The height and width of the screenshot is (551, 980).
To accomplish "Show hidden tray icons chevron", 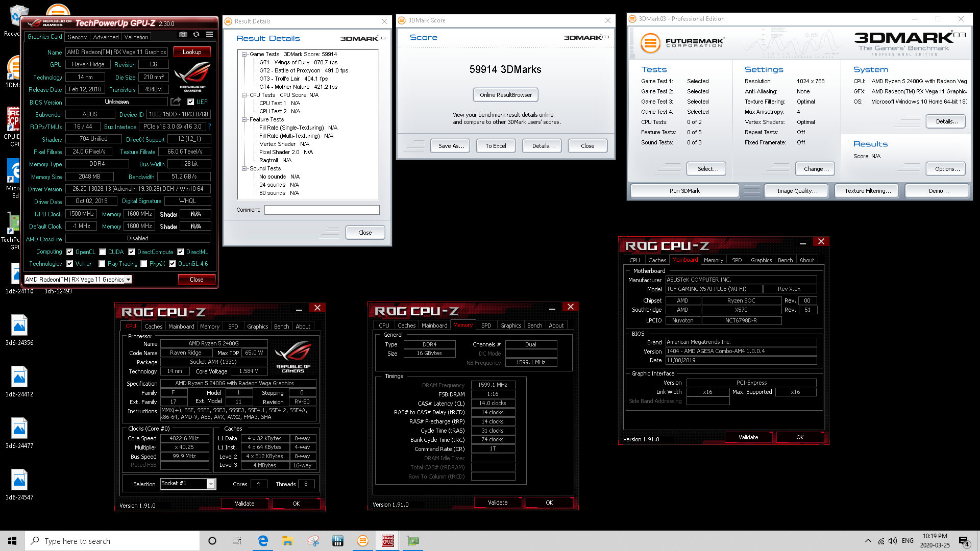I will click(868, 541).
